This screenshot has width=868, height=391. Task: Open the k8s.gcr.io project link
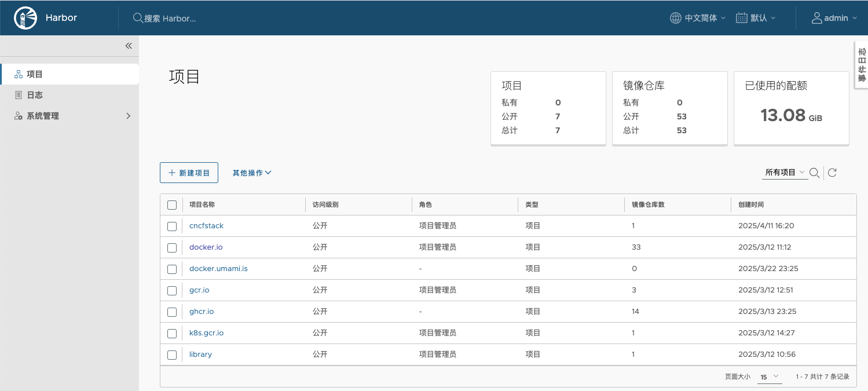click(x=206, y=333)
